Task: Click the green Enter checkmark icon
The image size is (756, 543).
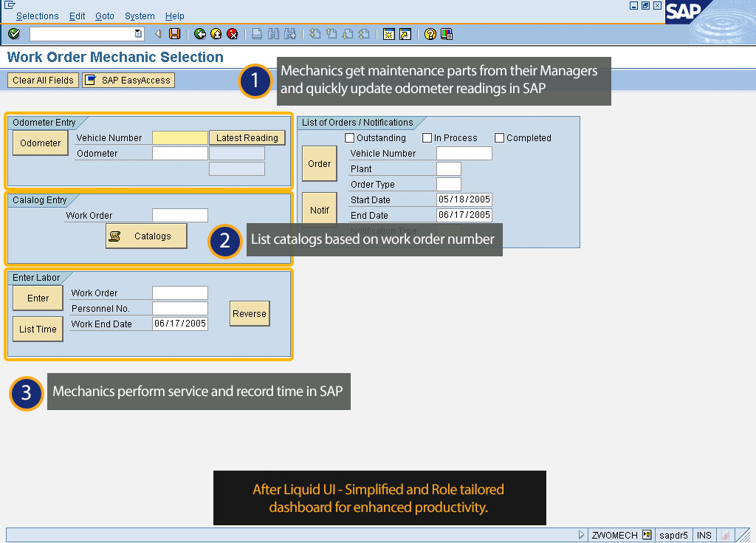Action: pos(14,34)
